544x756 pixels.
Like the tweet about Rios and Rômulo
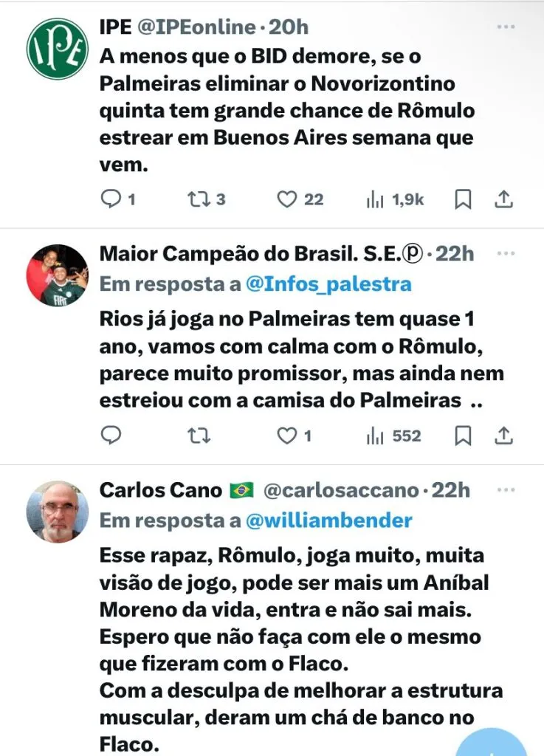tap(286, 436)
